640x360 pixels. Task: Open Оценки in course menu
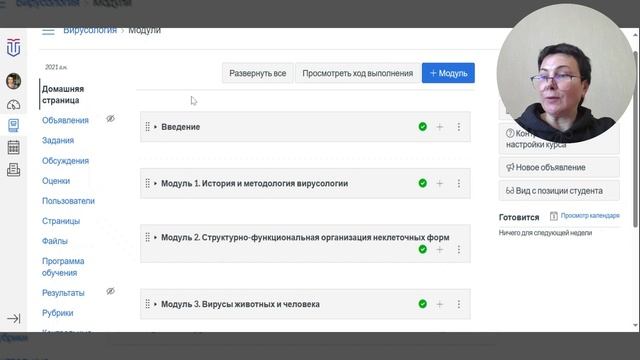click(x=56, y=181)
